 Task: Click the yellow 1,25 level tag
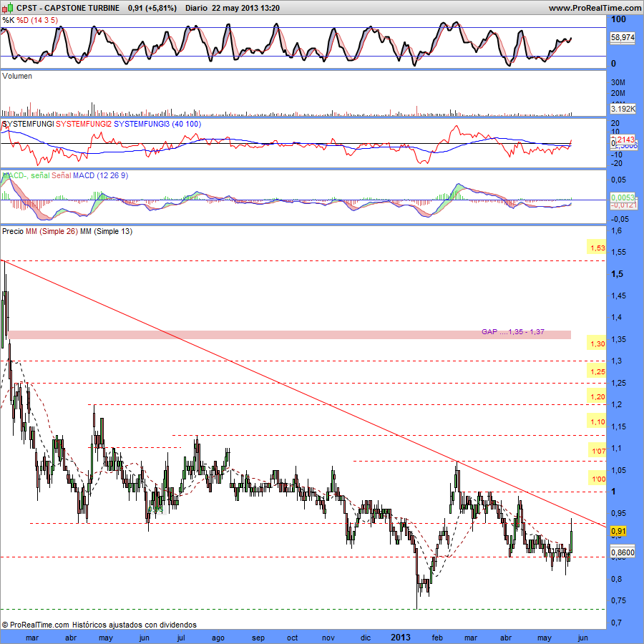[597, 371]
